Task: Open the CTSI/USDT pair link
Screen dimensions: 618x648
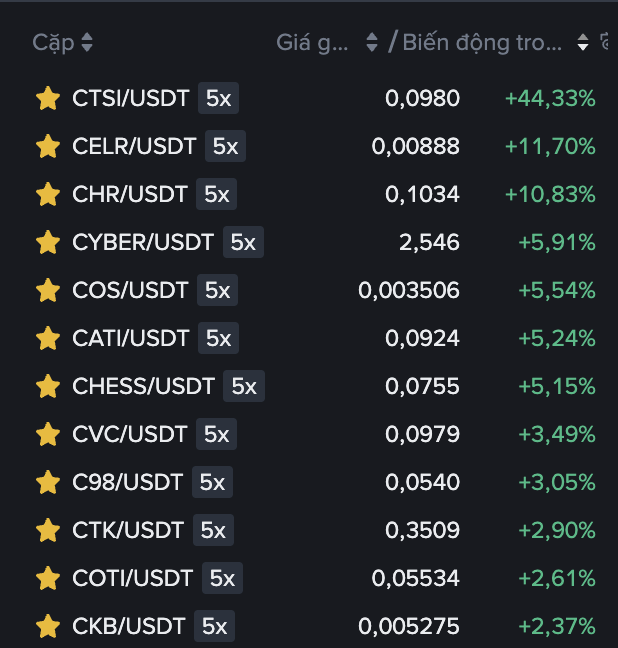Action: tap(131, 98)
